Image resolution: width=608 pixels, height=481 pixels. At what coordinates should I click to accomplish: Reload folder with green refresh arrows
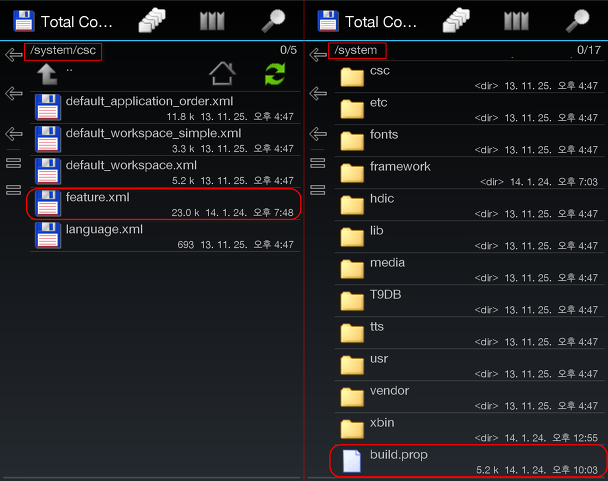tap(275, 74)
